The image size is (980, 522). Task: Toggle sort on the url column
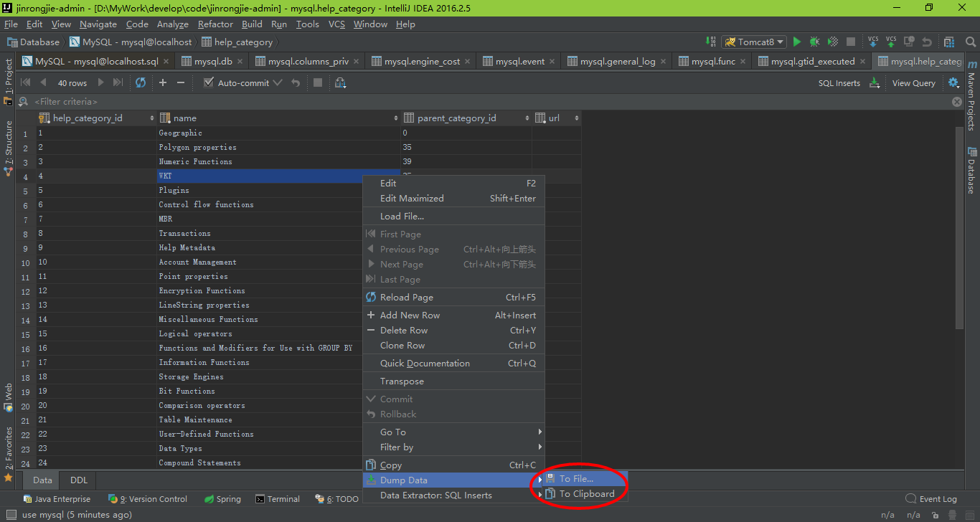pos(576,118)
